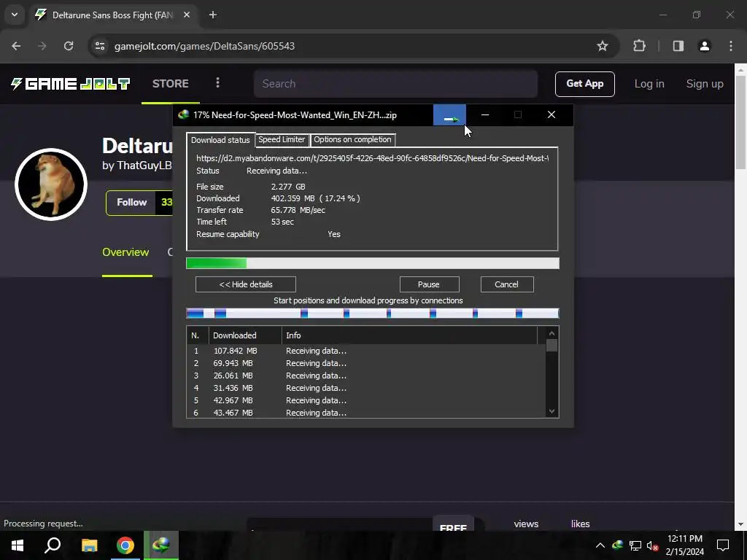This screenshot has width=747, height=560.
Task: Open Chrome tab search dropdown
Action: coord(15,15)
